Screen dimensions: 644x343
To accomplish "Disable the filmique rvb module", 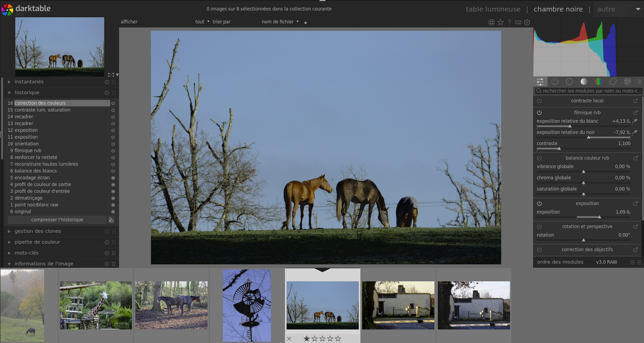I will [x=539, y=113].
